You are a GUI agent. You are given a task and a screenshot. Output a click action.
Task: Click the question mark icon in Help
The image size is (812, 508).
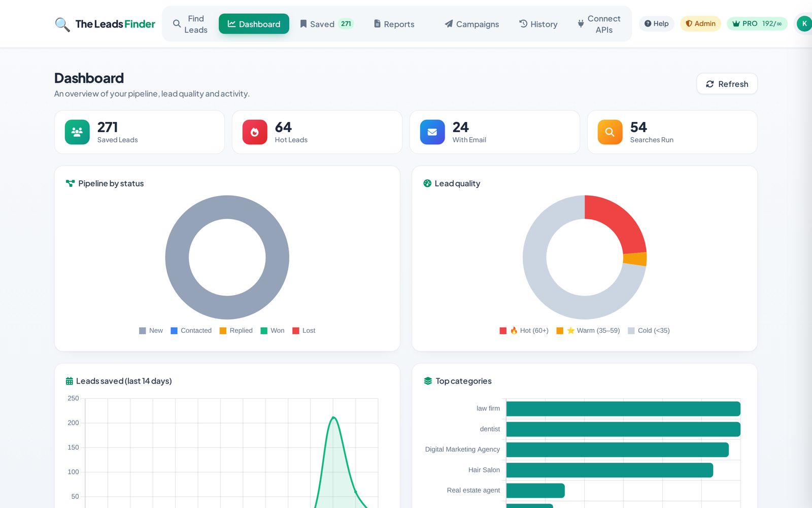coord(648,23)
